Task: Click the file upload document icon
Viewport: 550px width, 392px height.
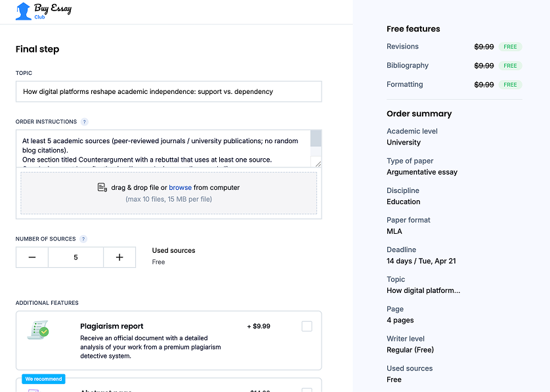Action: click(x=102, y=188)
